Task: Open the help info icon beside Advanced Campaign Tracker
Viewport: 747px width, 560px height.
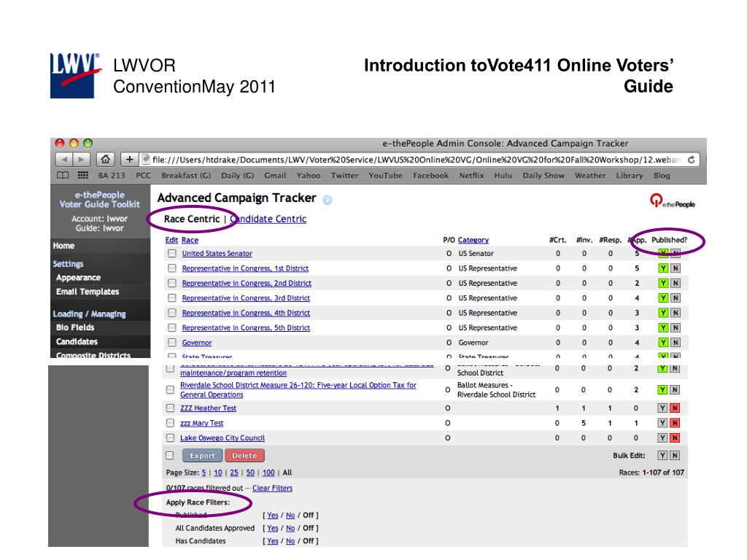Action: (x=328, y=200)
